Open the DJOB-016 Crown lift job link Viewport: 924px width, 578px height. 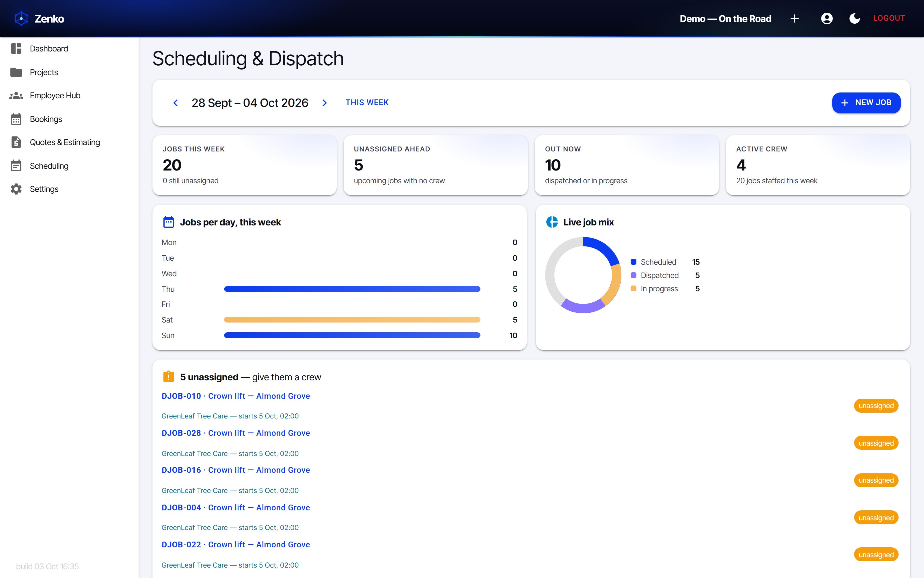click(x=236, y=470)
